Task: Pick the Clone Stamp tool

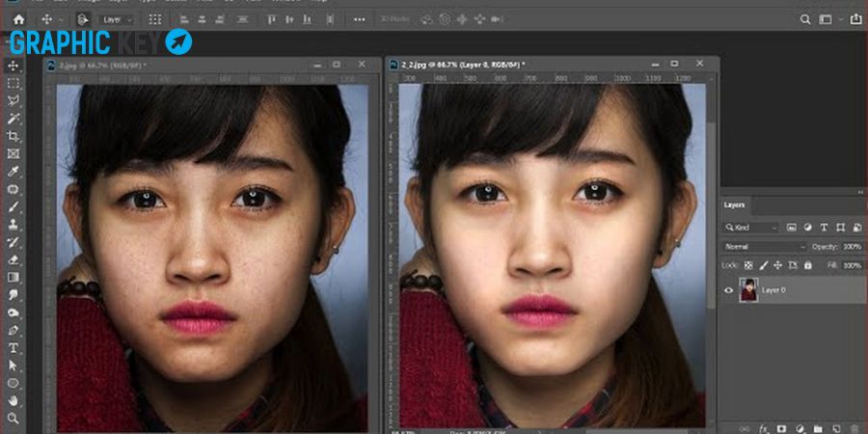Action: point(14,224)
